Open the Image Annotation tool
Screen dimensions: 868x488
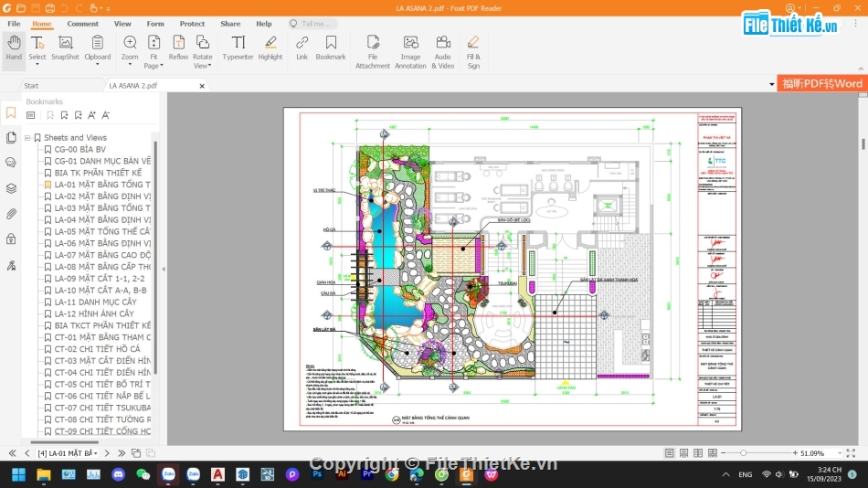[410, 51]
